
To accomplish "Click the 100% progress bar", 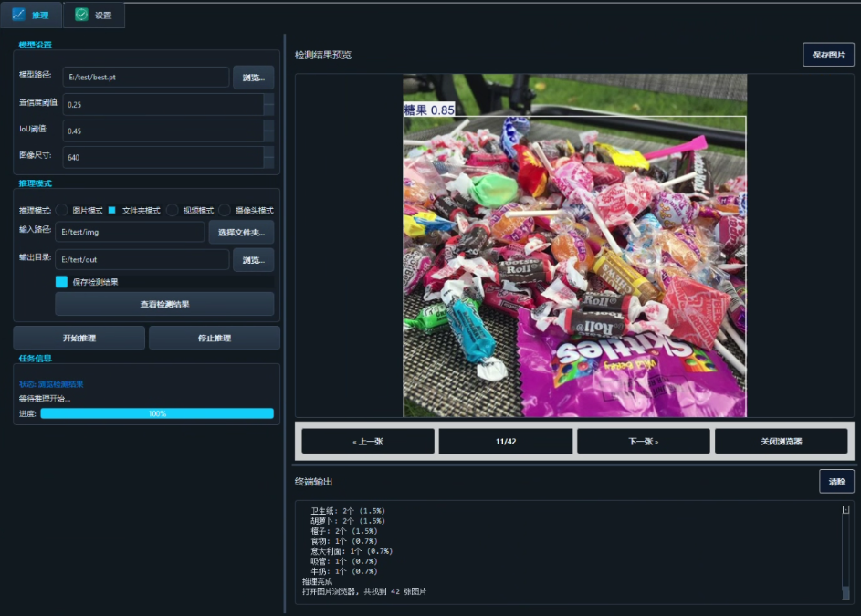I will pyautogui.click(x=157, y=413).
